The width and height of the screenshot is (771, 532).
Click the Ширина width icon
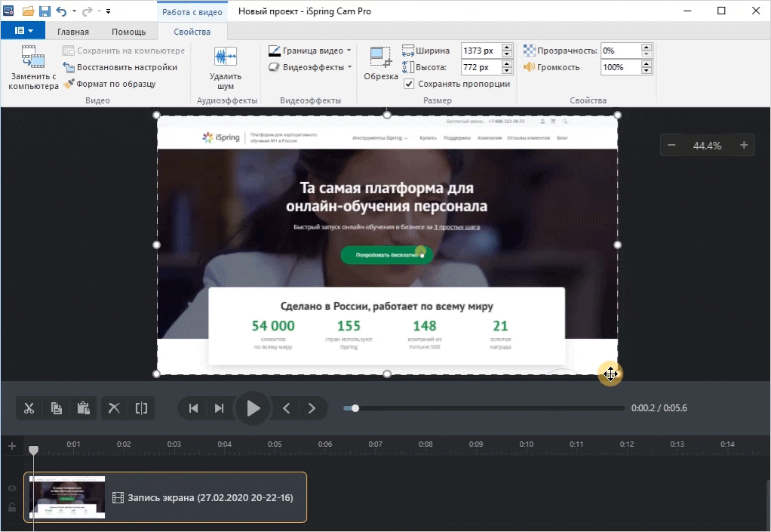click(x=408, y=51)
